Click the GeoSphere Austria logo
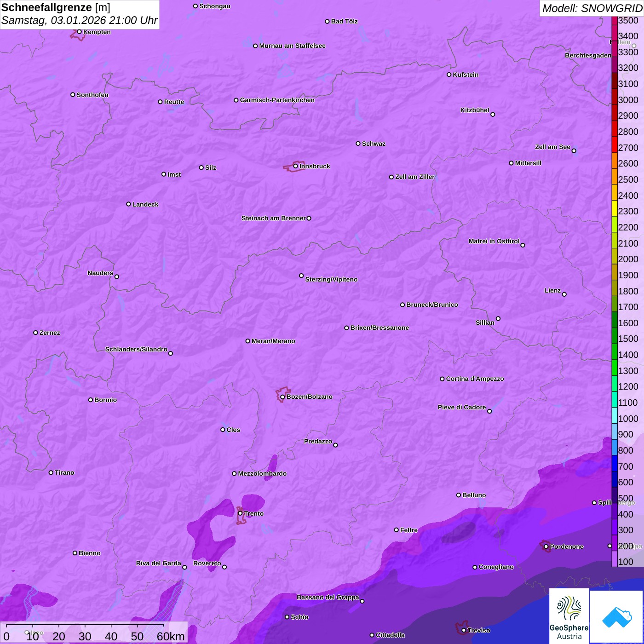This screenshot has width=644, height=644. point(569,616)
